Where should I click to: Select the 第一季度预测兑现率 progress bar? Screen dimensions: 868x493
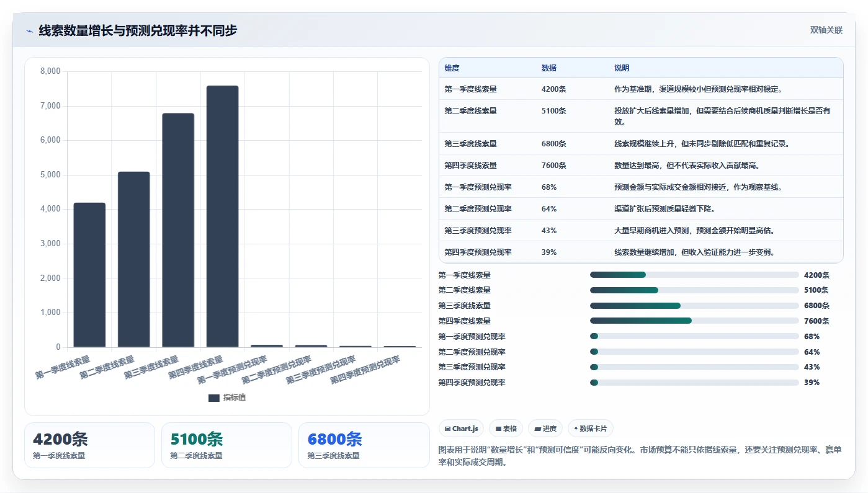tap(694, 336)
